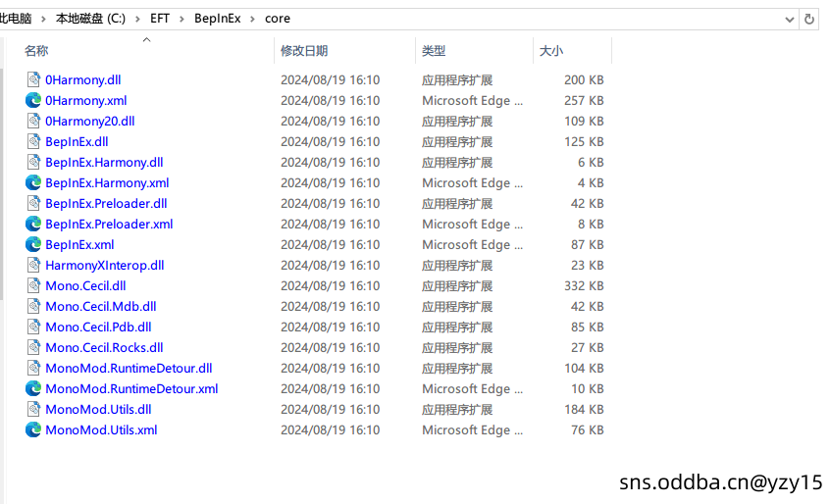
Task: Open the address bar history dropdown
Action: tap(789, 20)
